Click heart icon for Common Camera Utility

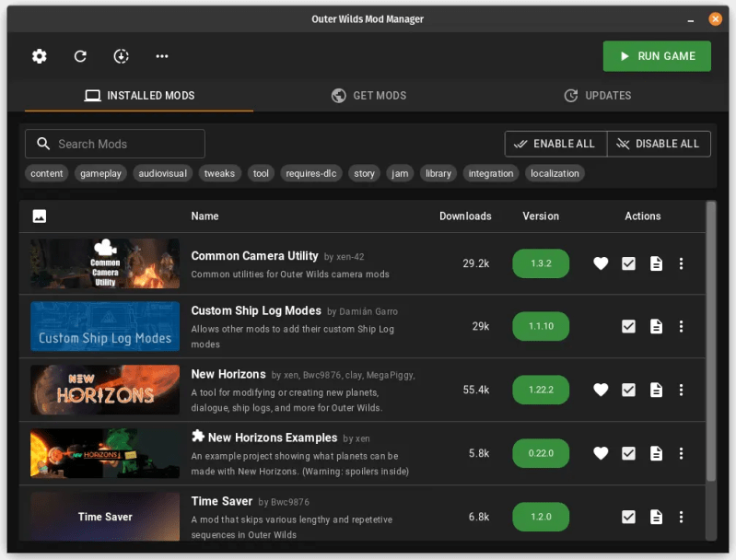601,263
